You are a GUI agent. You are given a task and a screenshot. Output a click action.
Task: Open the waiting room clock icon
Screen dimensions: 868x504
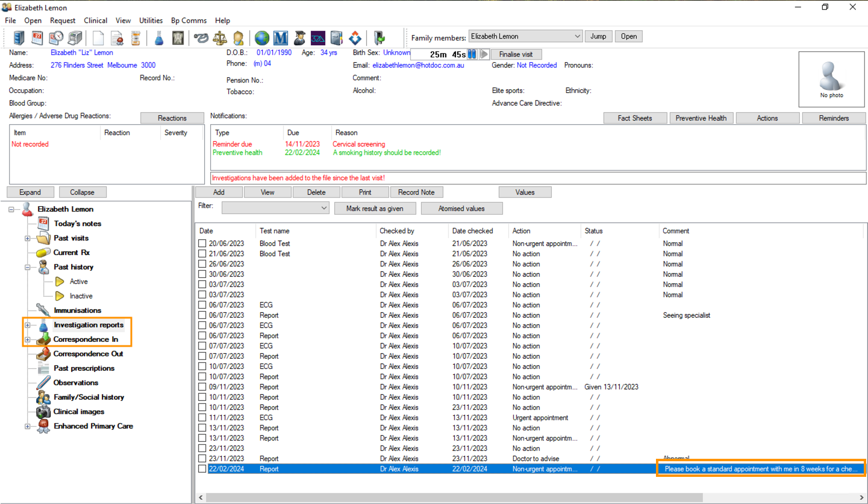click(x=56, y=38)
